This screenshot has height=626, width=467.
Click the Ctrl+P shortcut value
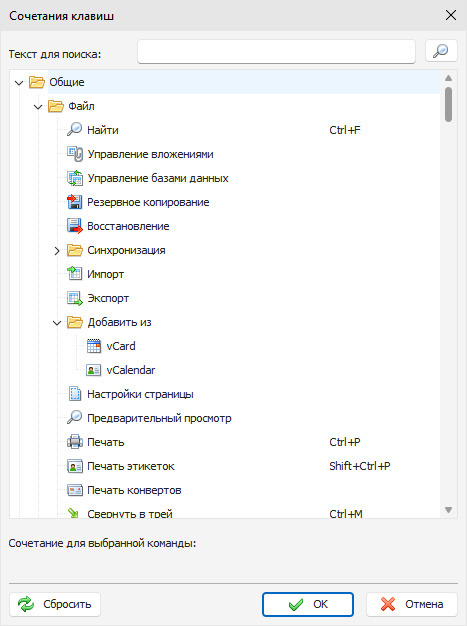(x=345, y=442)
